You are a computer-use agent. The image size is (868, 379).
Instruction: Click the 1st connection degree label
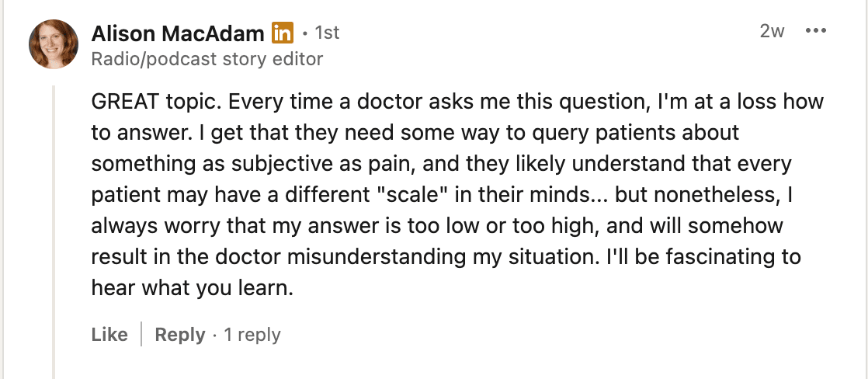pyautogui.click(x=327, y=33)
